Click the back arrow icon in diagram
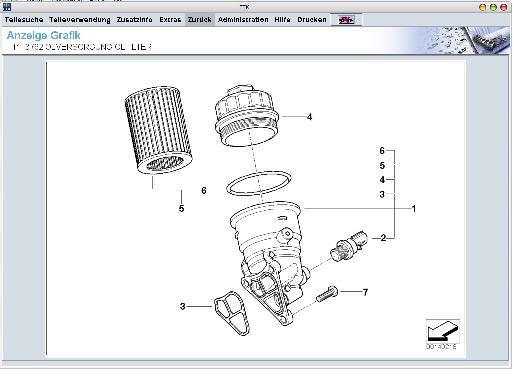Viewport: 514px width, 376px height. coord(442,331)
